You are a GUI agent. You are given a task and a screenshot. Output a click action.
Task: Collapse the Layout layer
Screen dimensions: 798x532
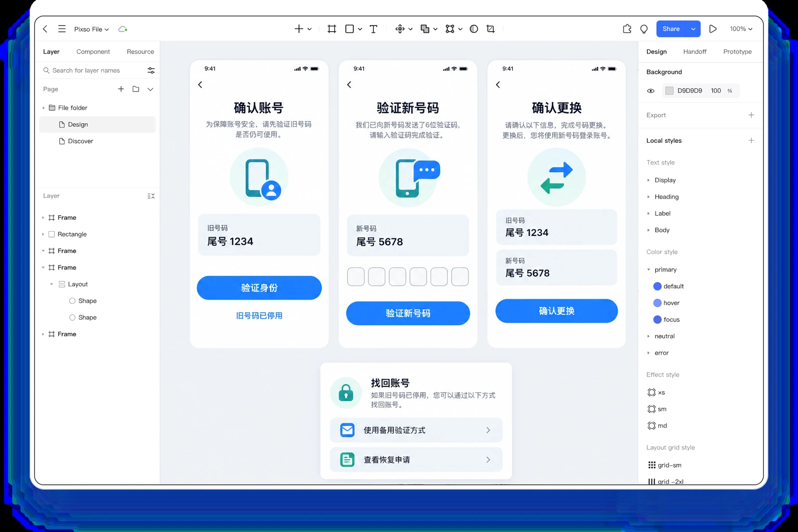click(x=51, y=284)
